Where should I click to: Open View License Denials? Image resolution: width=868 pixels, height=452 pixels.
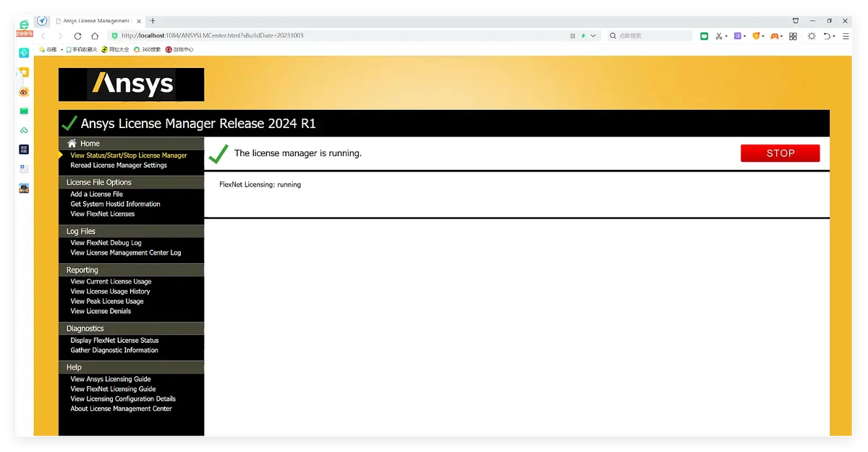[x=101, y=311]
